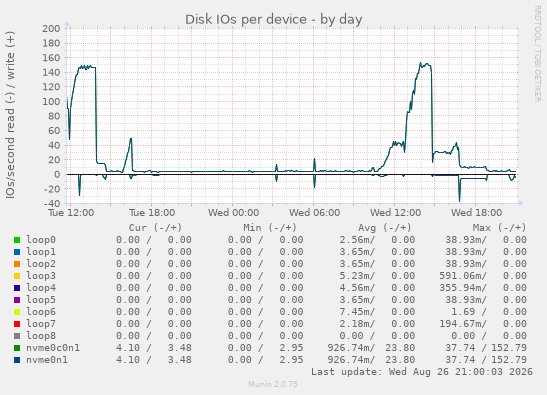Click the loop3 yellow legend swatch
Viewport: 547px width, 395px height.
pyautogui.click(x=17, y=276)
